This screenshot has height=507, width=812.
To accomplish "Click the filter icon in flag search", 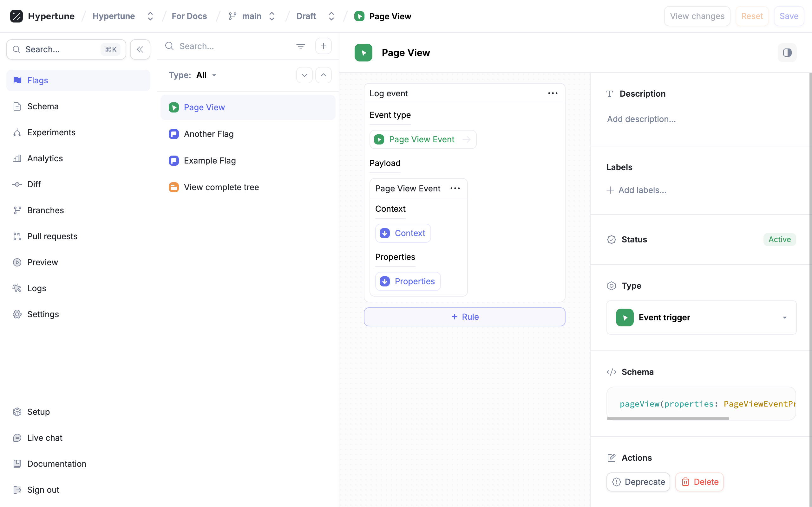I will [300, 46].
